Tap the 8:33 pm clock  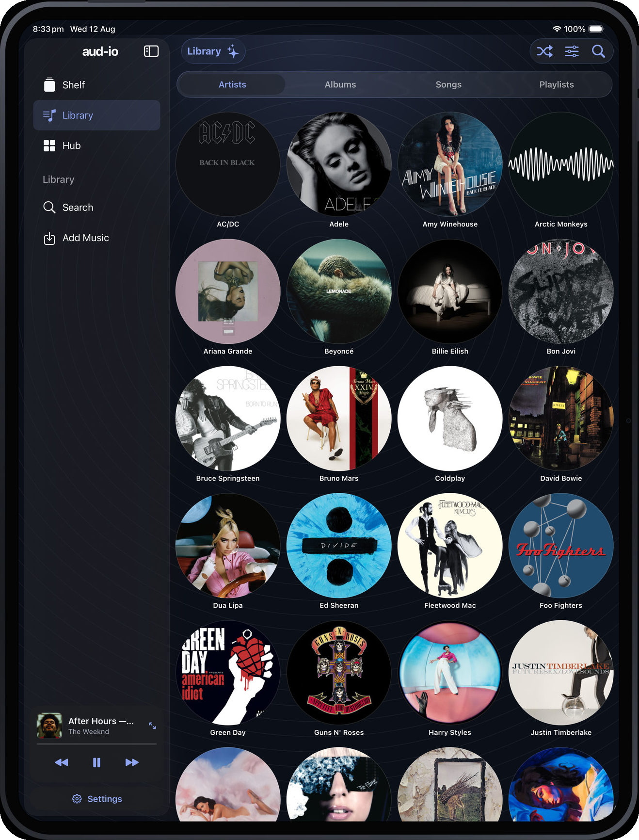(48, 29)
